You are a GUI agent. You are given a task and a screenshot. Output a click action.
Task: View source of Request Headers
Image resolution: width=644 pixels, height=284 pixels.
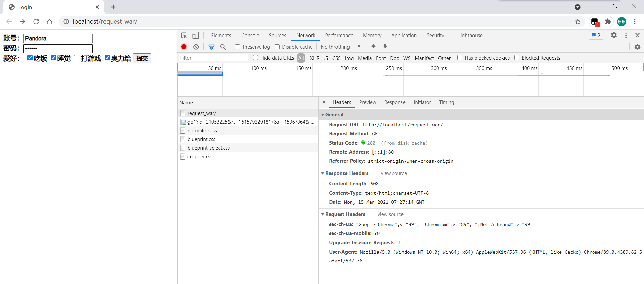[390, 214]
